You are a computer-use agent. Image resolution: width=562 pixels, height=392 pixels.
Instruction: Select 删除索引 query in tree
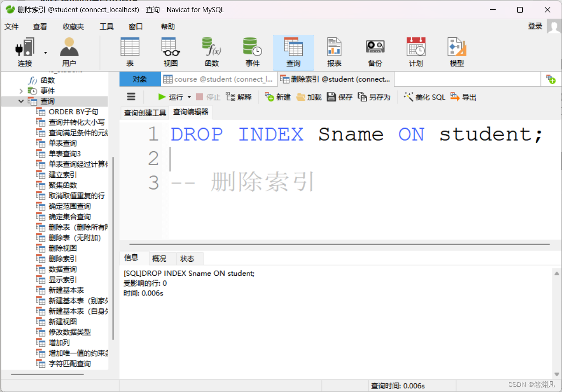coord(57,259)
